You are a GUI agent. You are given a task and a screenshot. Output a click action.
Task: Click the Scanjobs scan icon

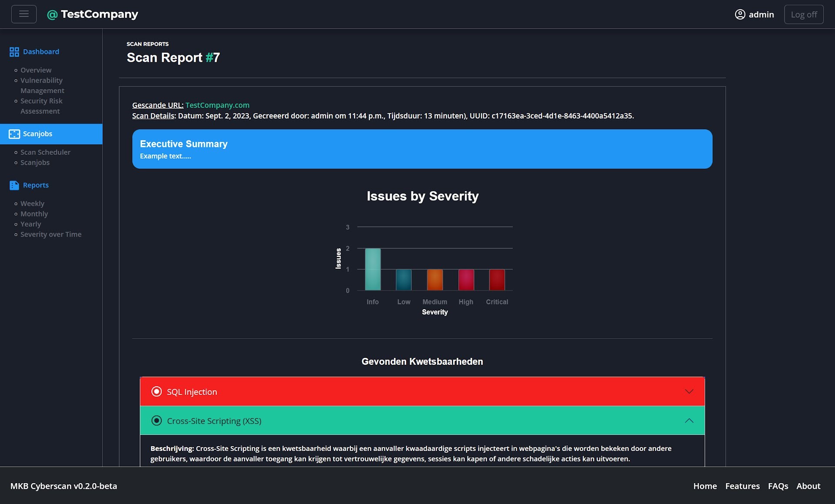click(14, 134)
